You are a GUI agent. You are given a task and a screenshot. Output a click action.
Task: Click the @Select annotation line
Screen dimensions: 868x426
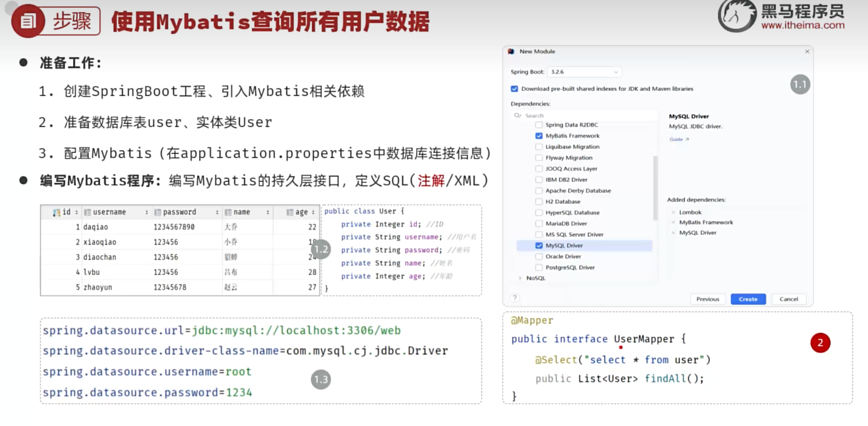pos(623,360)
